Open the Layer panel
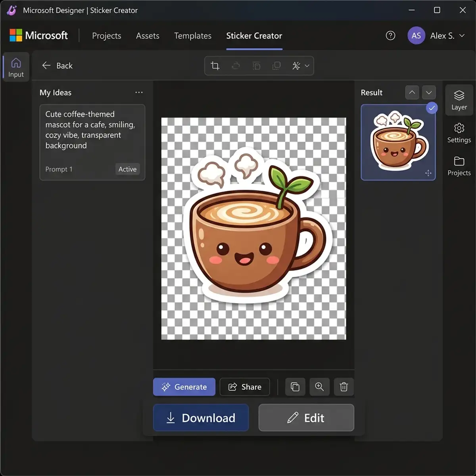The height and width of the screenshot is (476, 476). tap(459, 100)
